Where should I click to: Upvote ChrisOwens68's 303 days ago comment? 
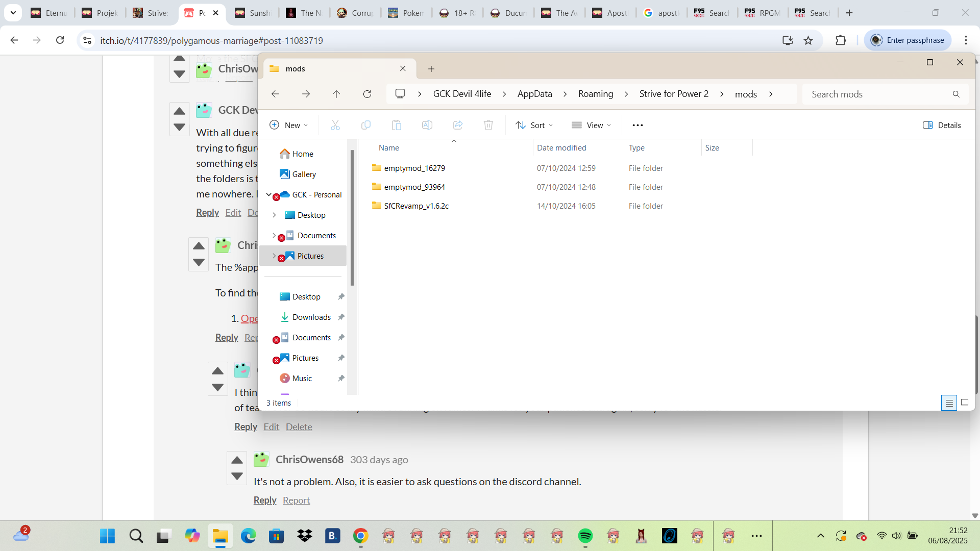(237, 460)
